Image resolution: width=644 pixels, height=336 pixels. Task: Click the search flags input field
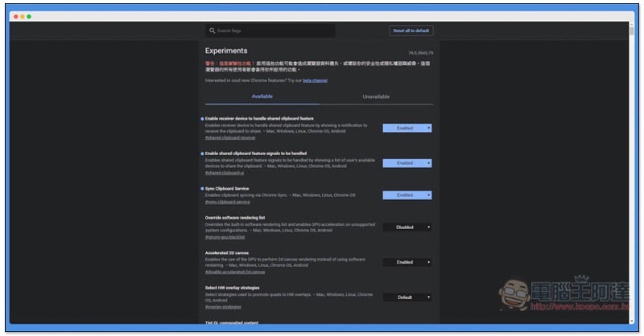pos(274,31)
